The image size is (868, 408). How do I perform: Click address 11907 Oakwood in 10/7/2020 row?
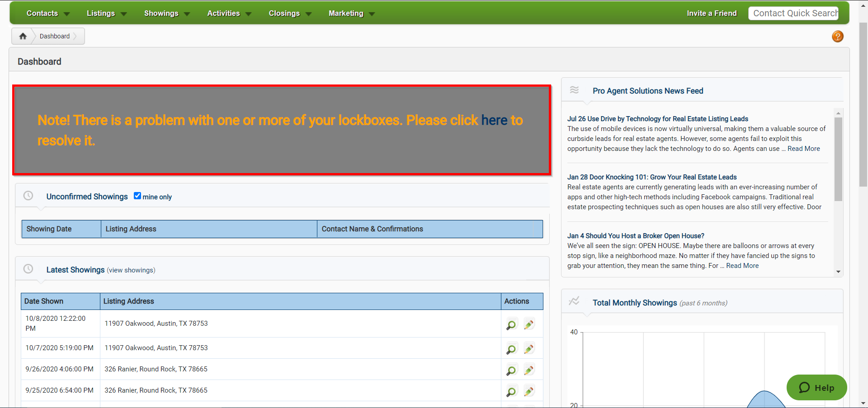(x=156, y=348)
